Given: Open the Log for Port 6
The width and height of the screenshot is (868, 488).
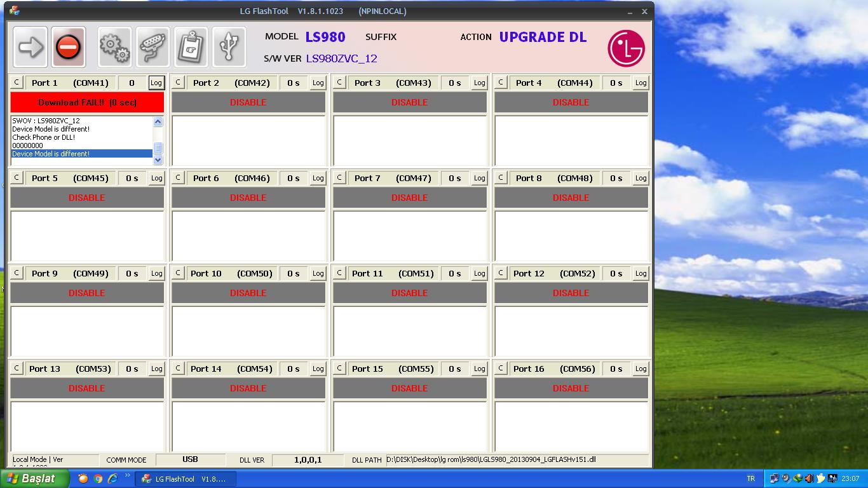Looking at the screenshot, I should 318,178.
